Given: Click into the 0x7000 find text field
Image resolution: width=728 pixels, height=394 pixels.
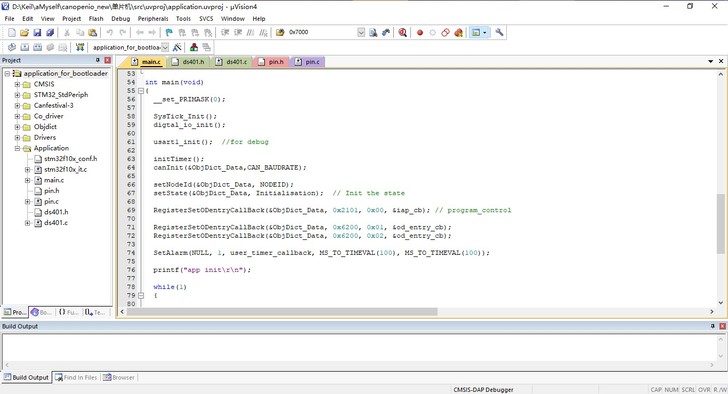Looking at the screenshot, I should coord(322,32).
